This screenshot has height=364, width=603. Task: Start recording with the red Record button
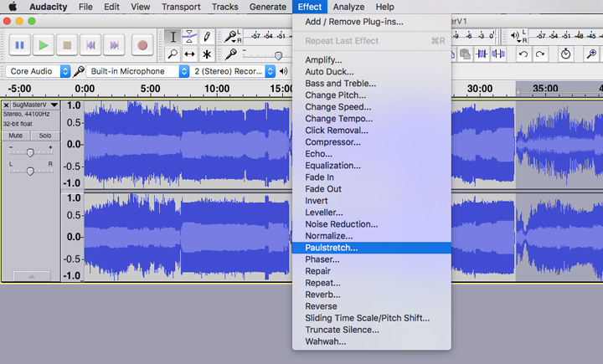point(142,45)
